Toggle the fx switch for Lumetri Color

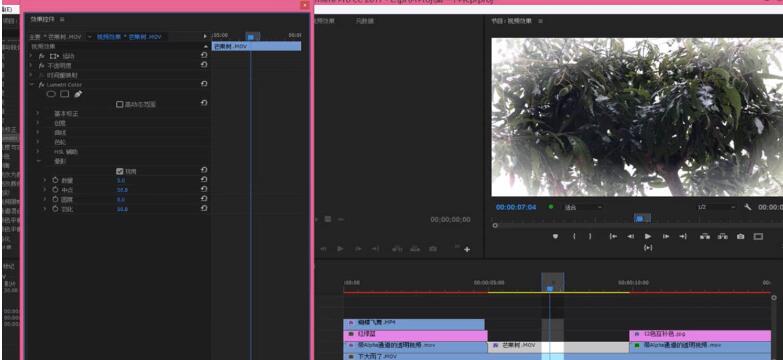point(42,84)
